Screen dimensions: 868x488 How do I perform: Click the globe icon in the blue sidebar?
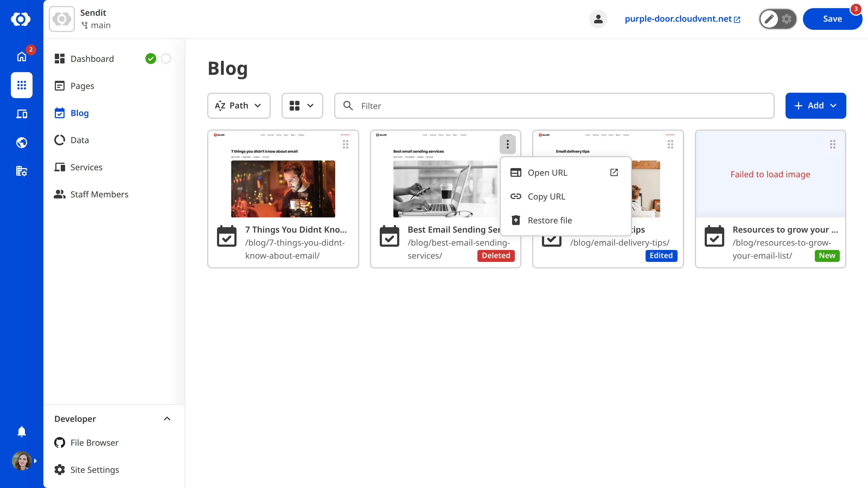[x=22, y=142]
